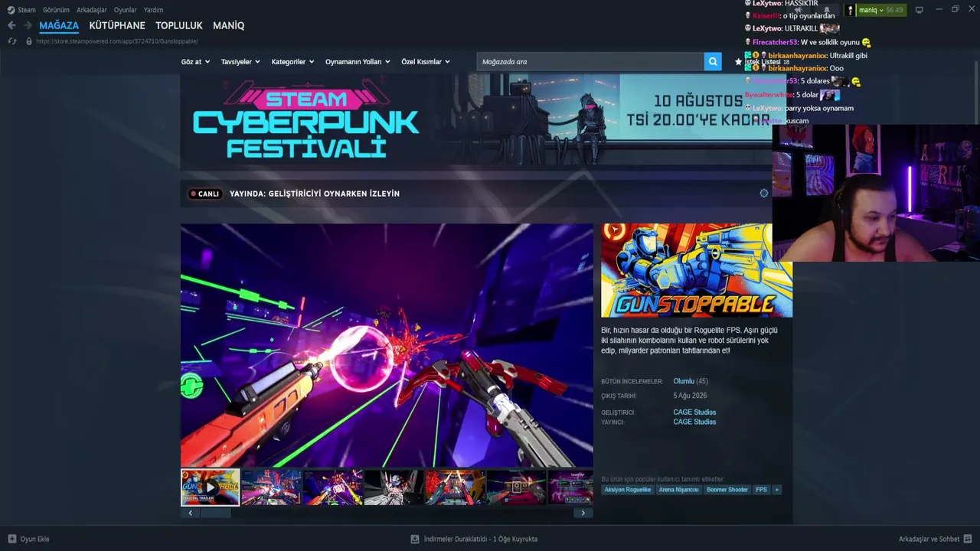Expand the Özel Kısımlar dropdown
This screenshot has height=551, width=980.
pos(426,62)
